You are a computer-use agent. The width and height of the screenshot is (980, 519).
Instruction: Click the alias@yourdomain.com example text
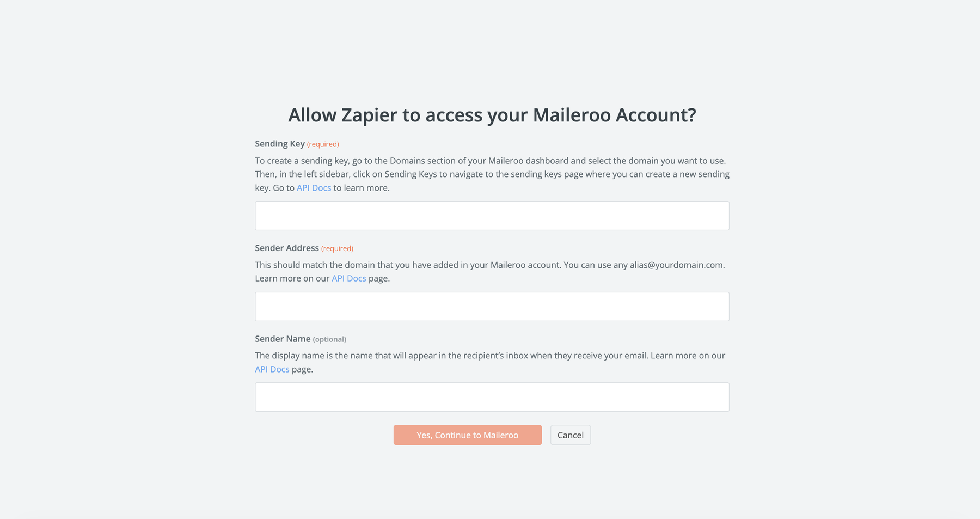[x=676, y=265]
